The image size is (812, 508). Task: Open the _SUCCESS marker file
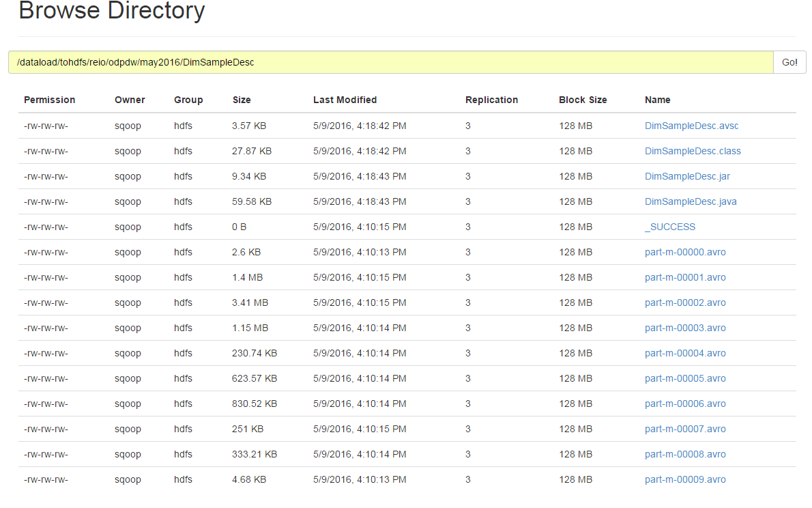coord(670,227)
